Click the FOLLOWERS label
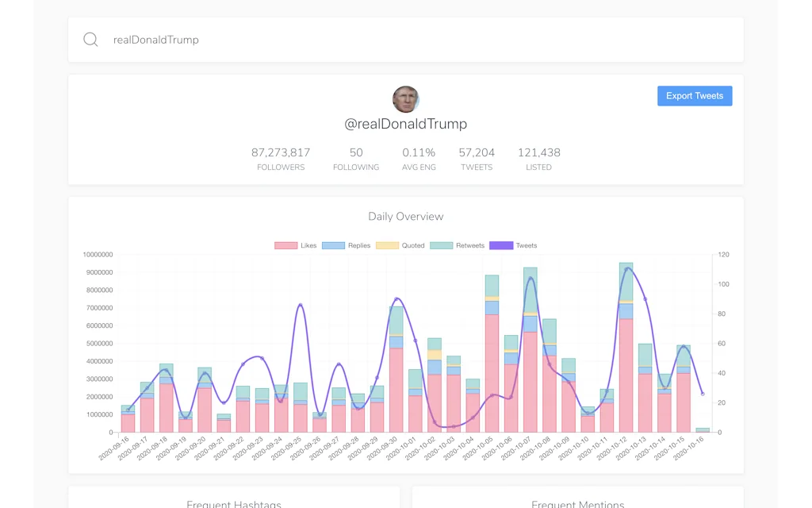 pos(281,167)
